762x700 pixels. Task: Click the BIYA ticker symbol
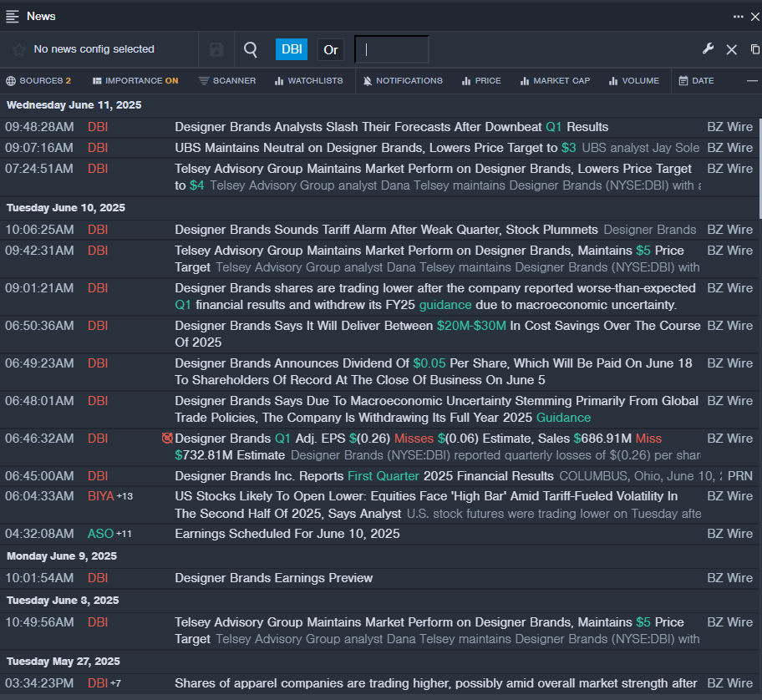100,496
